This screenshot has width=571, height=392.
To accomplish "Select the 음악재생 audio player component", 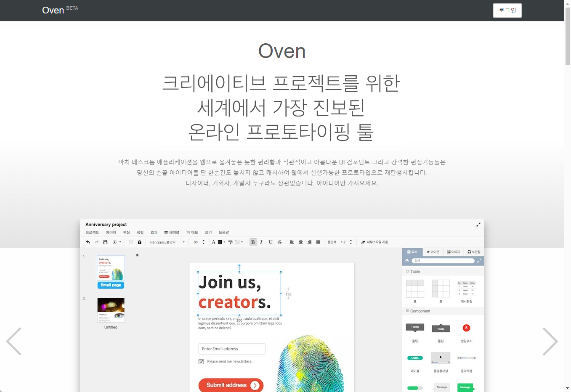I will 467,358.
